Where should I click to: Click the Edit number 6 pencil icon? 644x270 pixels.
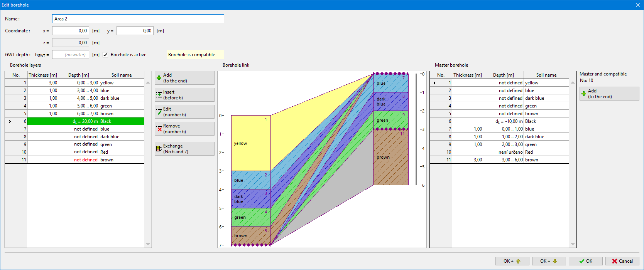pyautogui.click(x=159, y=112)
